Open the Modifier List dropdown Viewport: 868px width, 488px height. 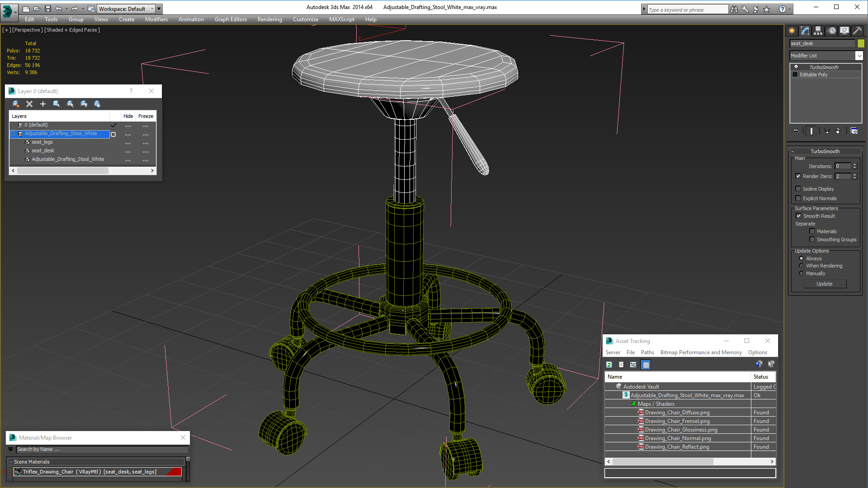click(x=859, y=56)
